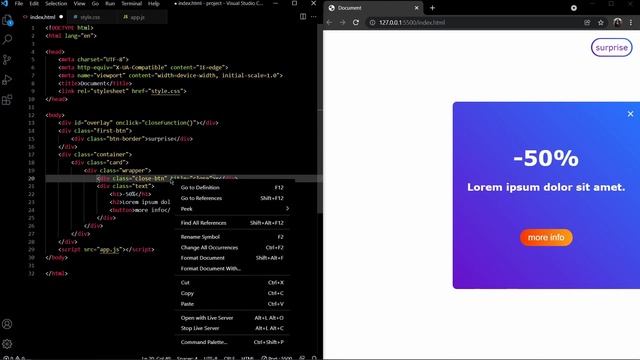Viewport: 640px width, 360px height.
Task: Open the File menu
Action: pos(19,3)
